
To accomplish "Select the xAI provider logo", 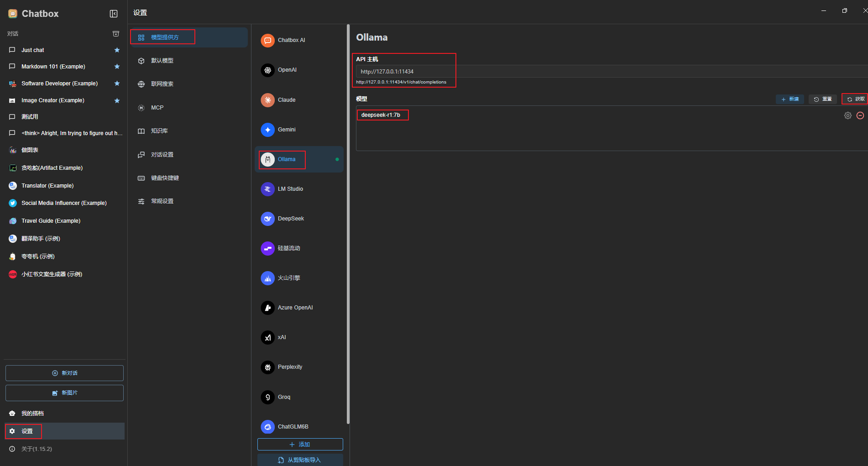I will coord(268,337).
